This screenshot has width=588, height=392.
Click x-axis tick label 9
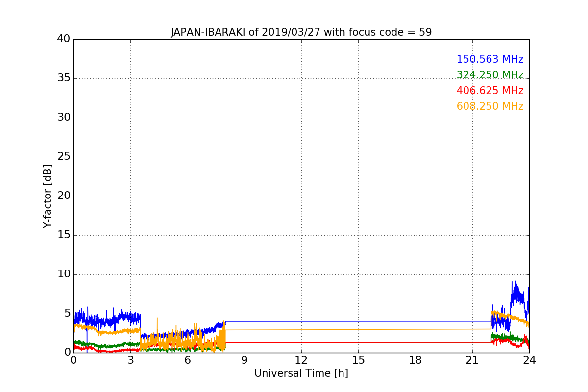[x=245, y=360]
